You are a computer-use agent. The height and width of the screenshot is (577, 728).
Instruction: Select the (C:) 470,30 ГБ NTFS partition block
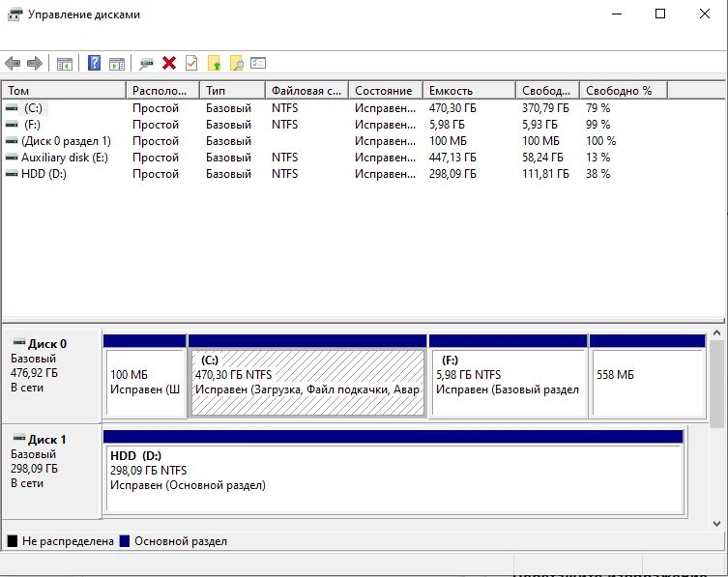(307, 382)
